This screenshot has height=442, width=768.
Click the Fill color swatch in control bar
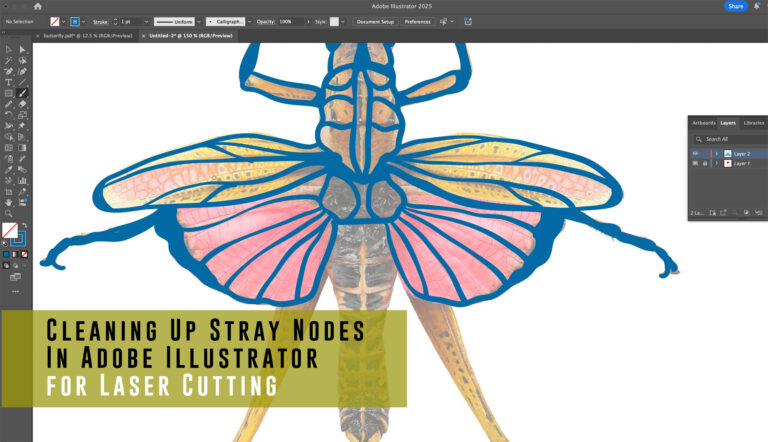(x=55, y=21)
